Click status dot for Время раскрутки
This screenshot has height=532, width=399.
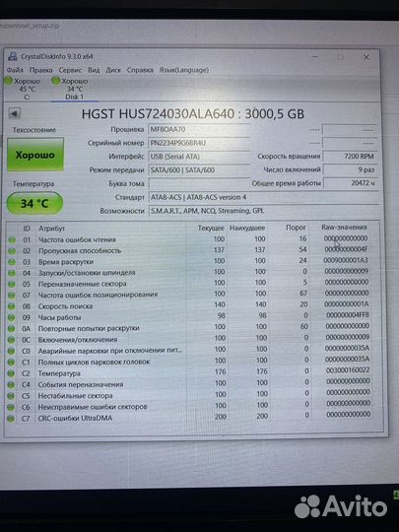click(x=12, y=262)
